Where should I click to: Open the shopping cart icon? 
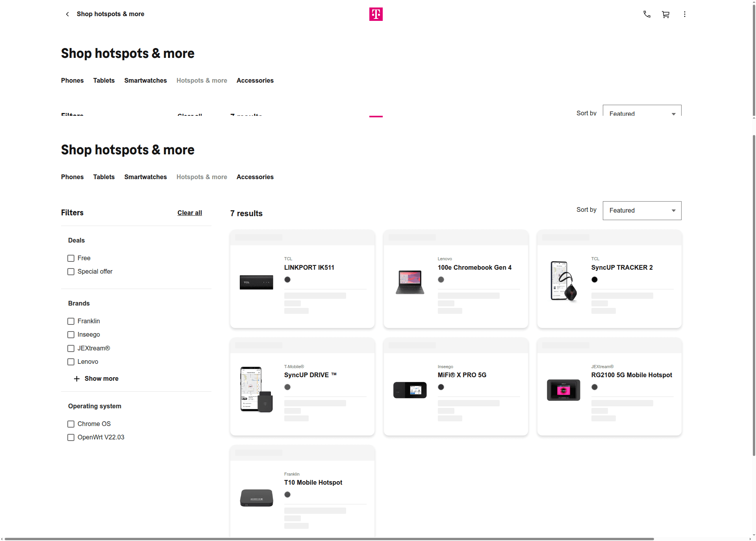(x=666, y=14)
